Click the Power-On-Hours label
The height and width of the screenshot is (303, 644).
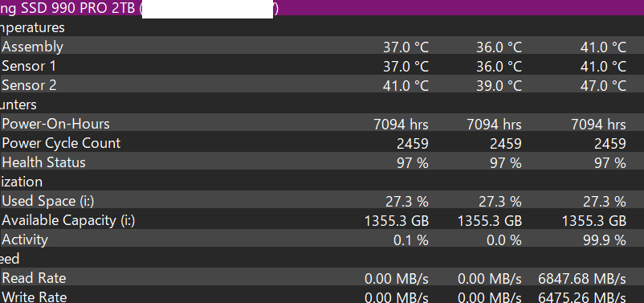(x=56, y=124)
